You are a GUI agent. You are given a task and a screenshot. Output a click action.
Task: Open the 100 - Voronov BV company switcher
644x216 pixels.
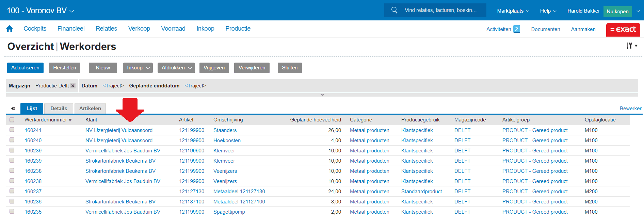click(x=41, y=11)
